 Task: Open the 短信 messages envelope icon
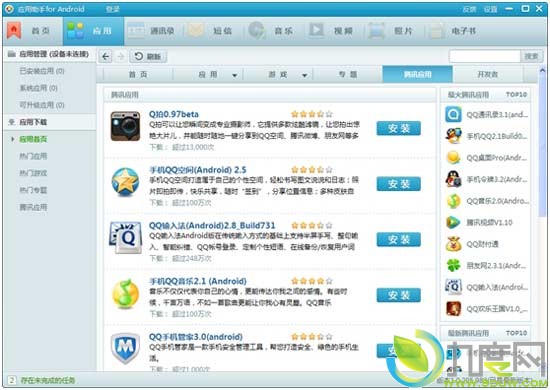click(196, 31)
